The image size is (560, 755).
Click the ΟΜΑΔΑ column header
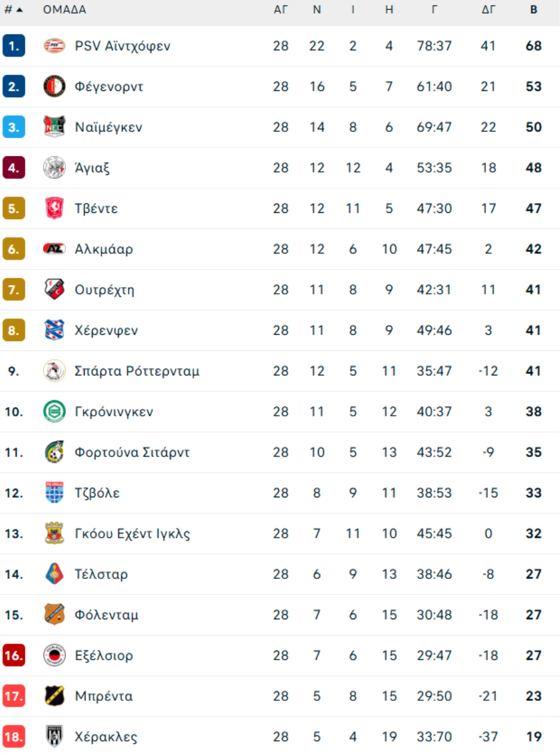(65, 10)
